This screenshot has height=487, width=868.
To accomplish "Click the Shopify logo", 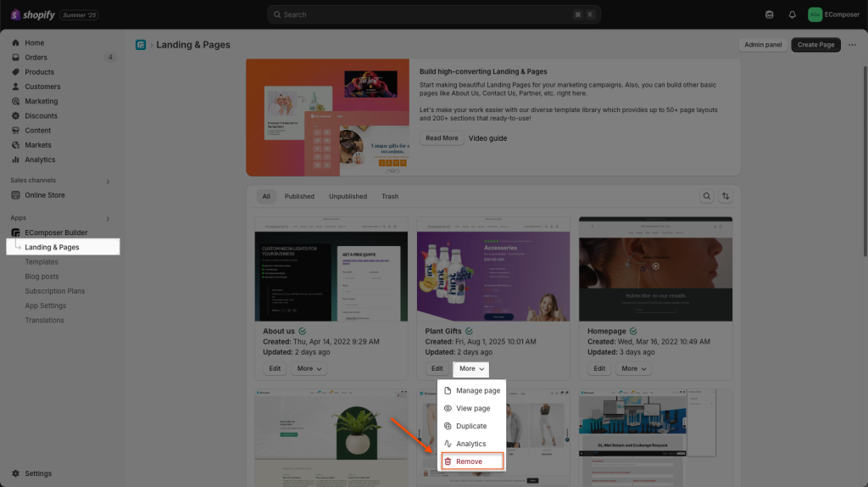I will pos(33,15).
